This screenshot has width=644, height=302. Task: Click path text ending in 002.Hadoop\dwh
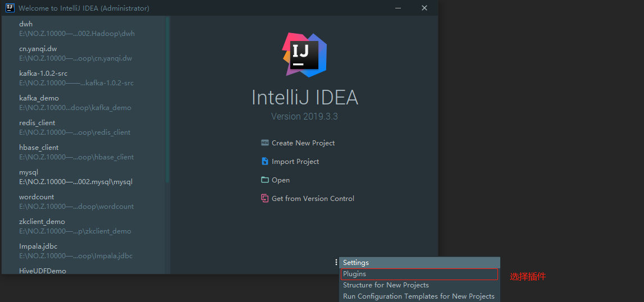point(77,34)
